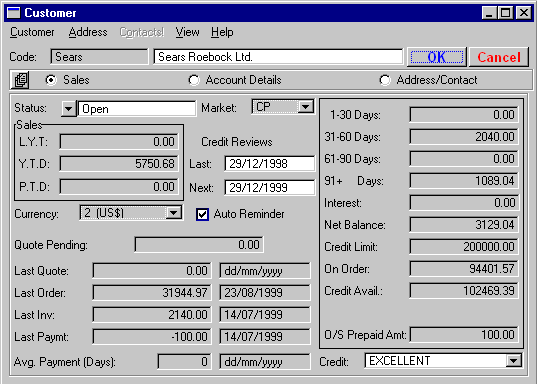The height and width of the screenshot is (384, 537).
Task: Click the Last Order date 23/08/1999
Action: coord(265,293)
